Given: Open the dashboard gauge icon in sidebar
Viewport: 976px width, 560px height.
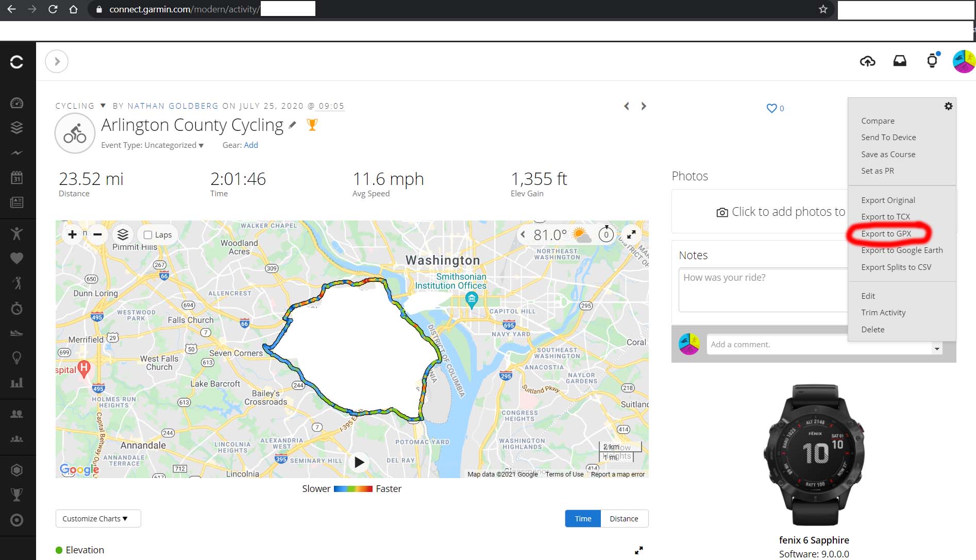Looking at the screenshot, I should [16, 103].
